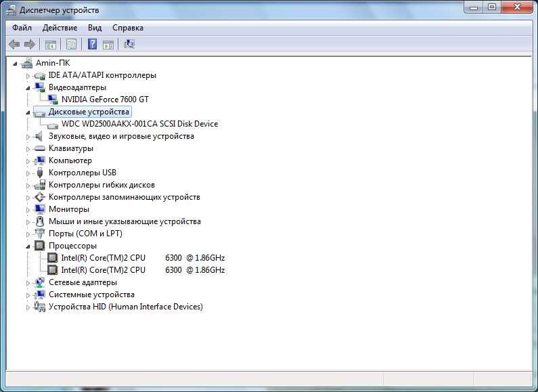The width and height of the screenshot is (538, 392).
Task: Expand the Контроллеры USB node
Action: point(28,173)
